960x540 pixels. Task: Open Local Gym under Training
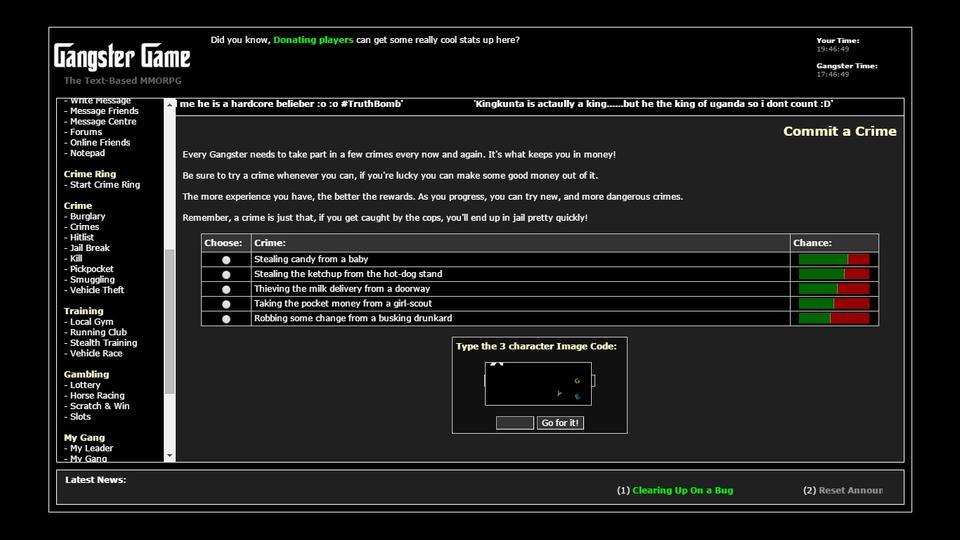click(x=91, y=322)
